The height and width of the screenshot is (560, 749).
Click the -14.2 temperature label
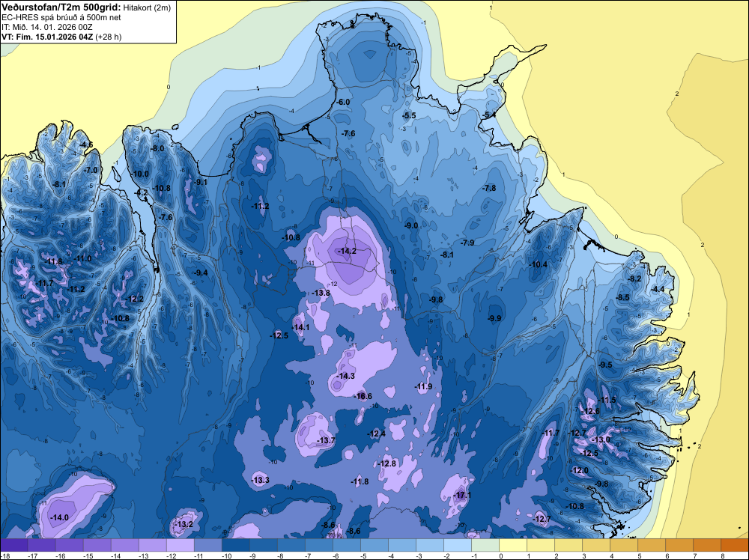coord(346,251)
